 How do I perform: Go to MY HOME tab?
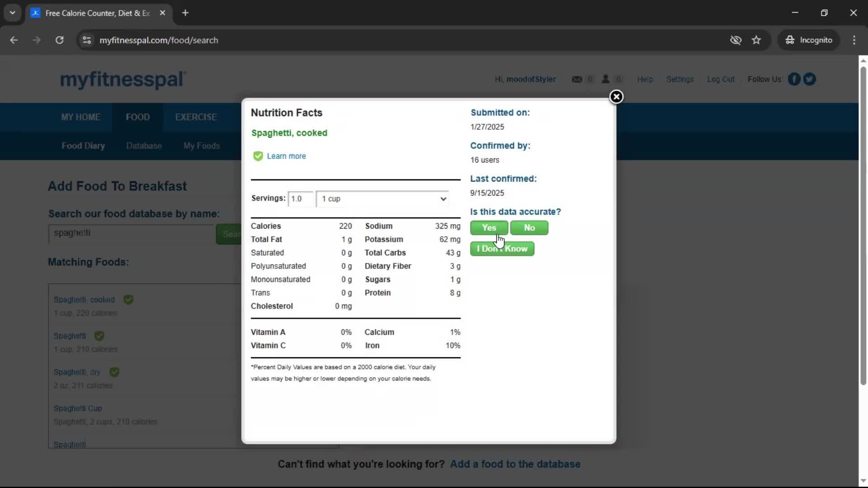point(81,117)
